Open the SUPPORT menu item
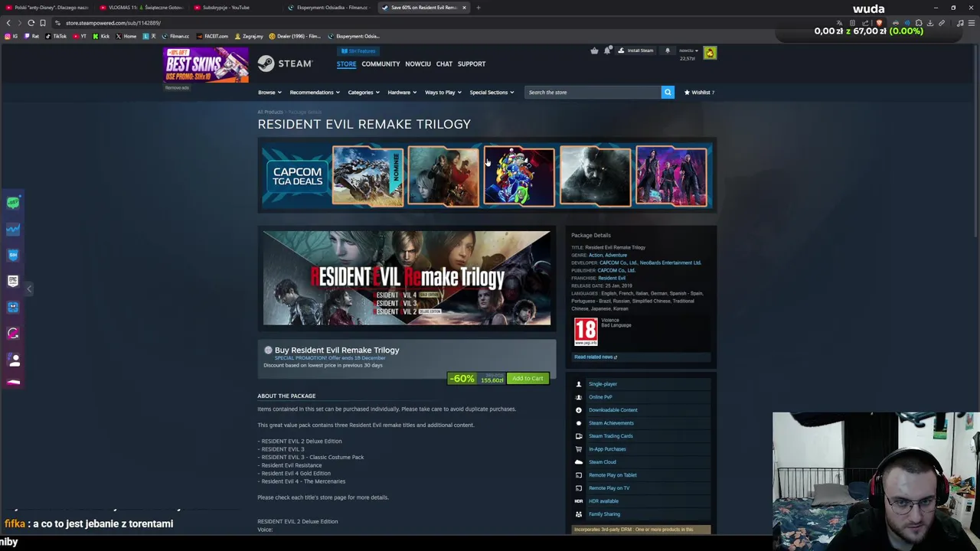Viewport: 980px width, 551px height. point(472,64)
